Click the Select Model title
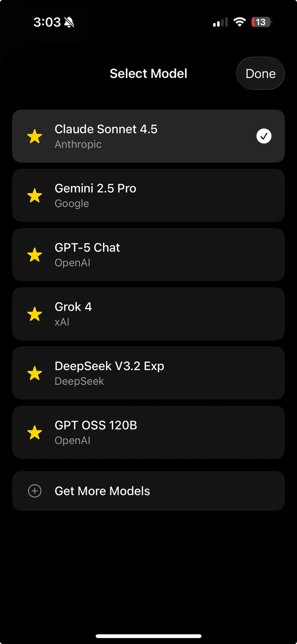 (148, 73)
